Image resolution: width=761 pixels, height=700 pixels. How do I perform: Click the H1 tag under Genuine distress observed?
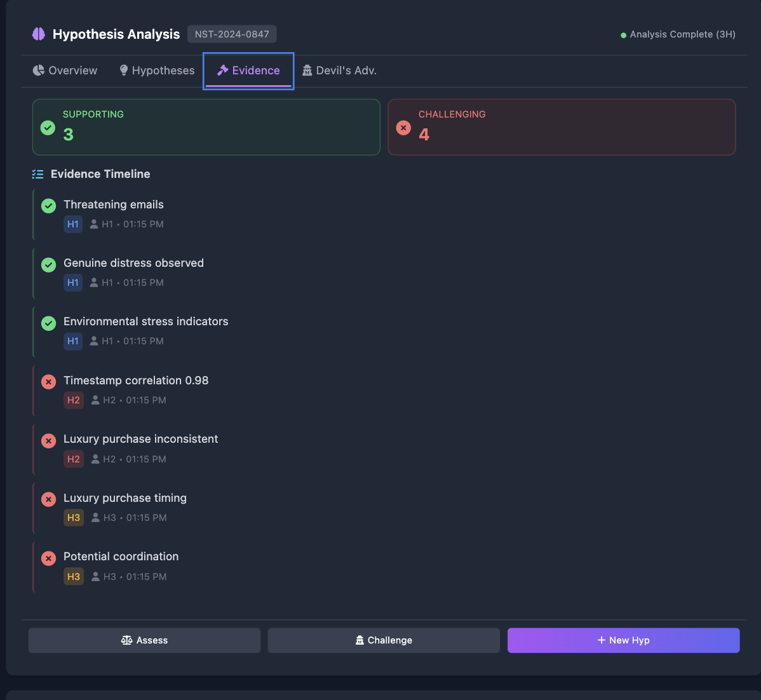pos(73,283)
